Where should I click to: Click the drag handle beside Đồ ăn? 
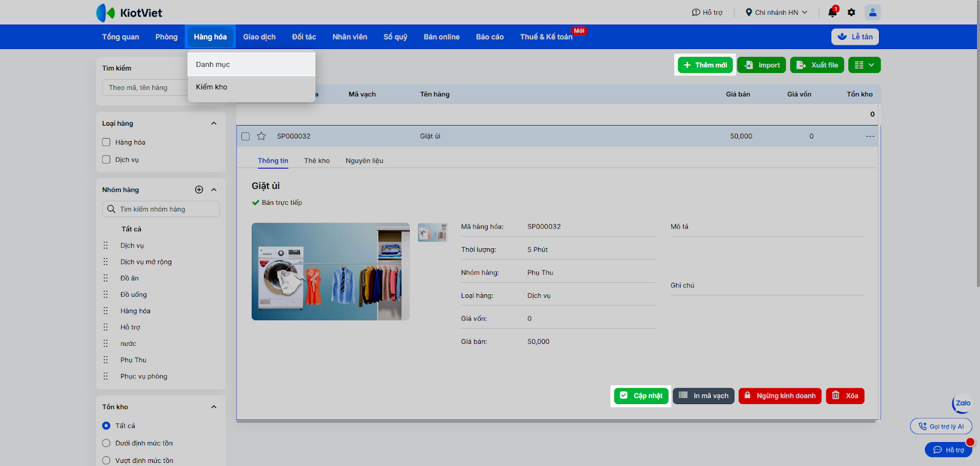tap(105, 278)
